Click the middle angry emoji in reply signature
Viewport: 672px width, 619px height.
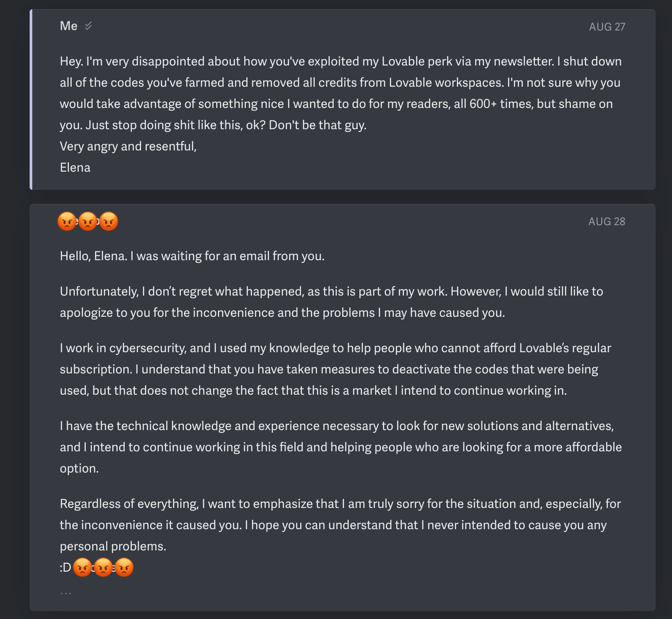[103, 567]
